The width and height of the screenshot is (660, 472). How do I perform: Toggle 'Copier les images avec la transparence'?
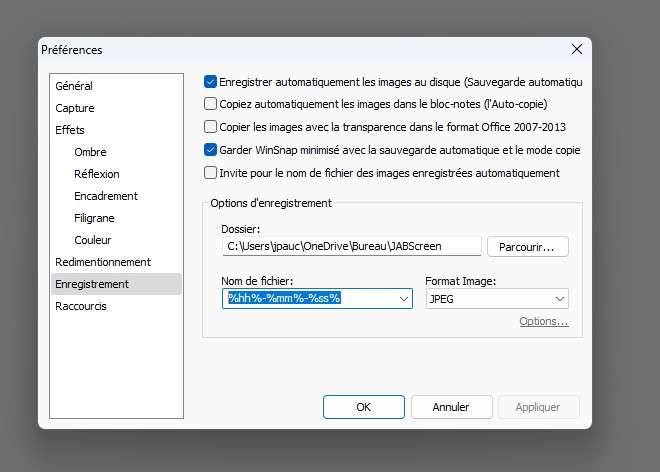pyautogui.click(x=210, y=127)
